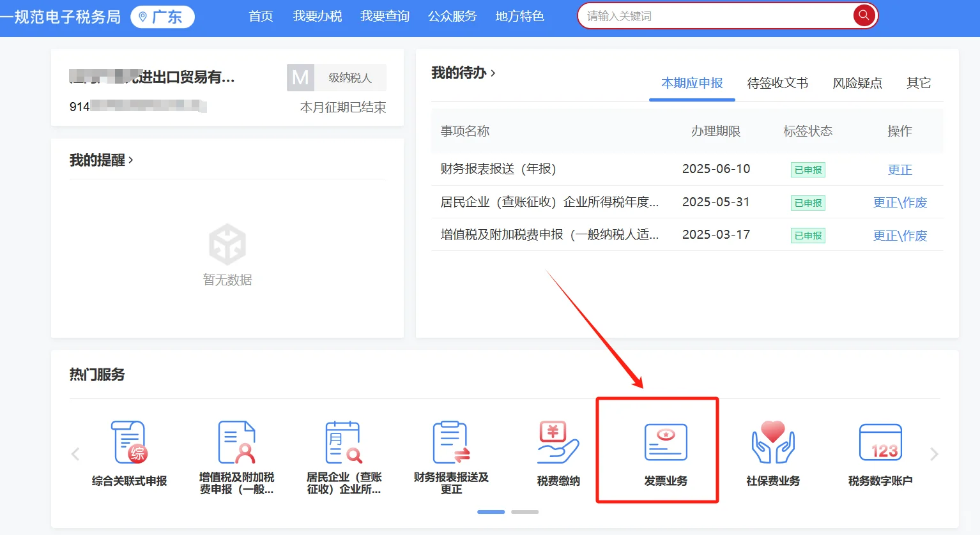This screenshot has height=535, width=980.
Task: Switch to the 风险疑点 tab
Action: click(x=857, y=83)
